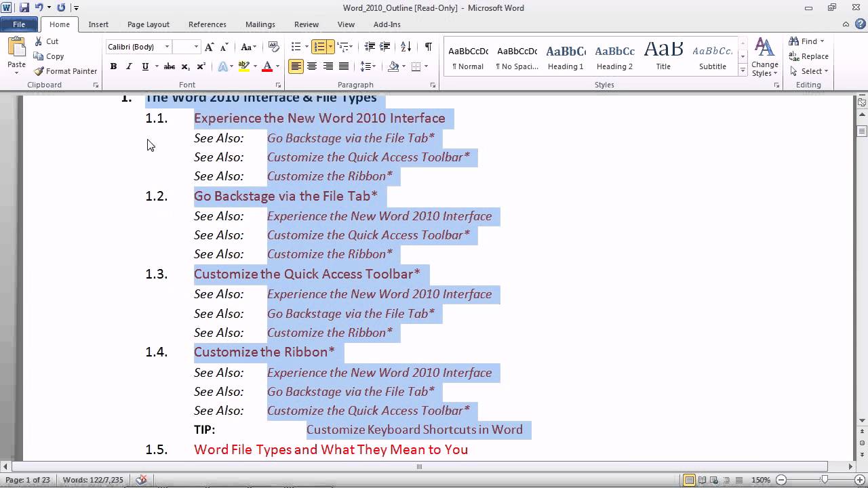The image size is (868, 488).
Task: Customize Quick Access Toolbar dropdown
Action: click(76, 8)
